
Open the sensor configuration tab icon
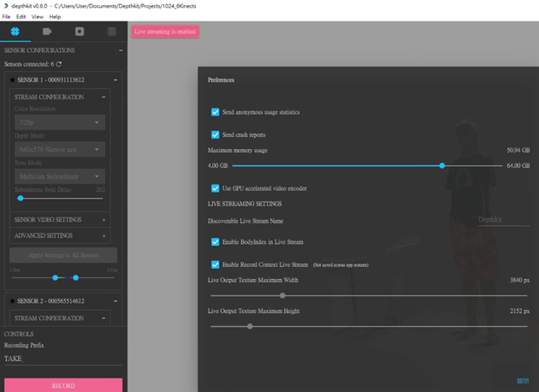pyautogui.click(x=15, y=33)
